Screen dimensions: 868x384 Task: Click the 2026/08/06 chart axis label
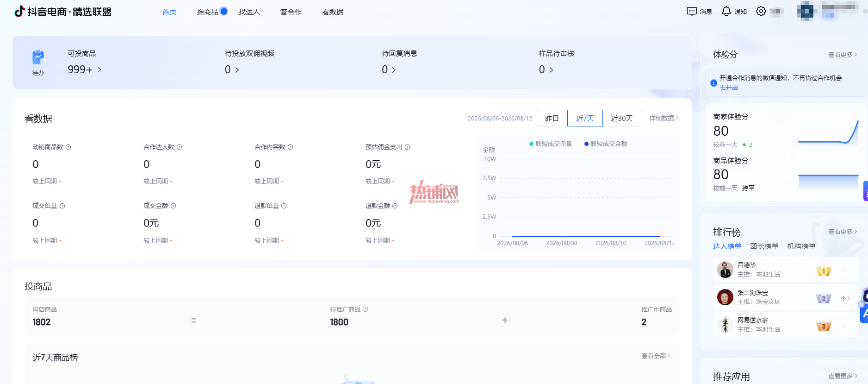click(512, 243)
